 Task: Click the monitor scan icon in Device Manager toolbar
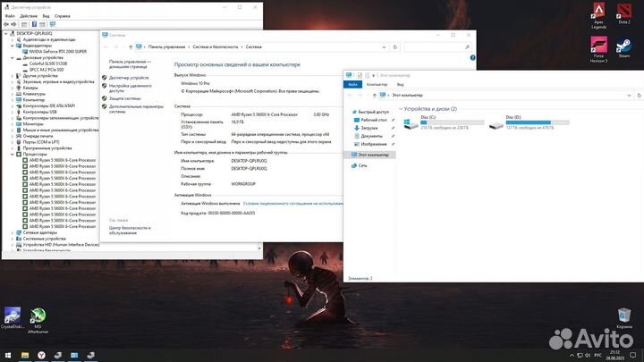tap(53, 24)
